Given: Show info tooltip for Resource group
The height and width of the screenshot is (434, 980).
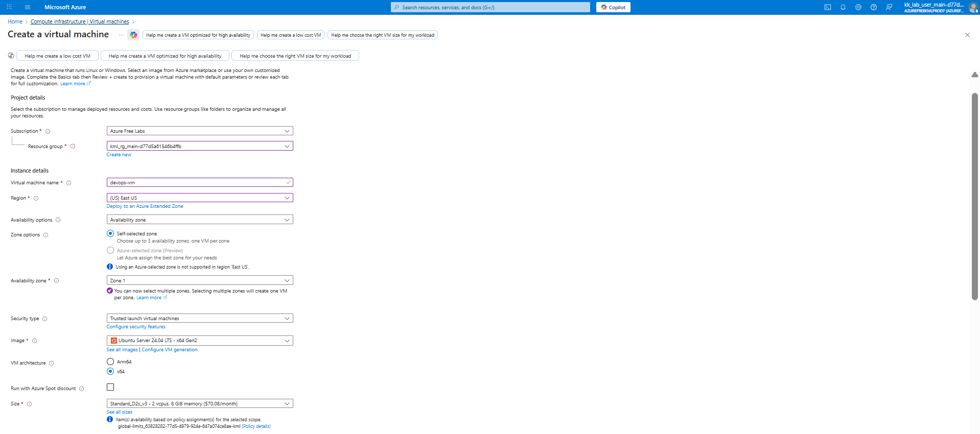Looking at the screenshot, I should pos(73,147).
